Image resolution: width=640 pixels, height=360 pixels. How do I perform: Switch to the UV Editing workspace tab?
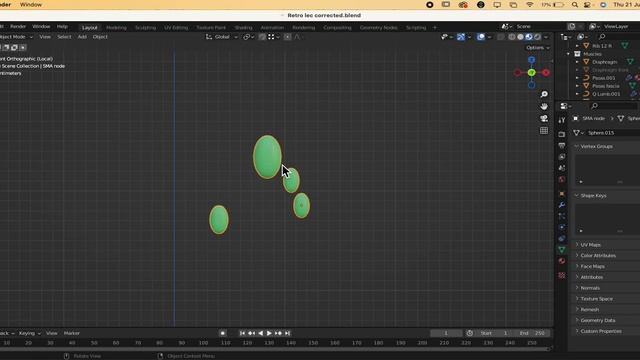[176, 28]
